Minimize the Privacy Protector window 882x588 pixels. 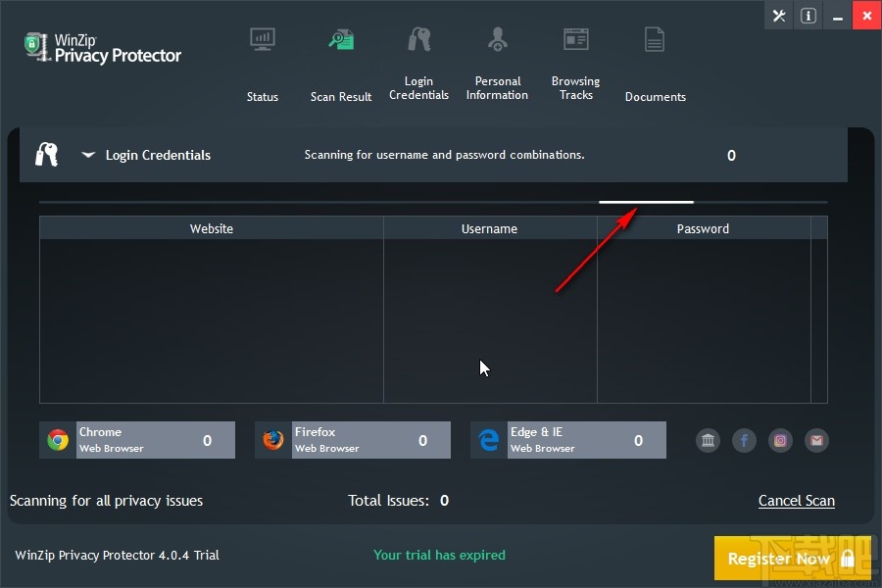tap(838, 16)
